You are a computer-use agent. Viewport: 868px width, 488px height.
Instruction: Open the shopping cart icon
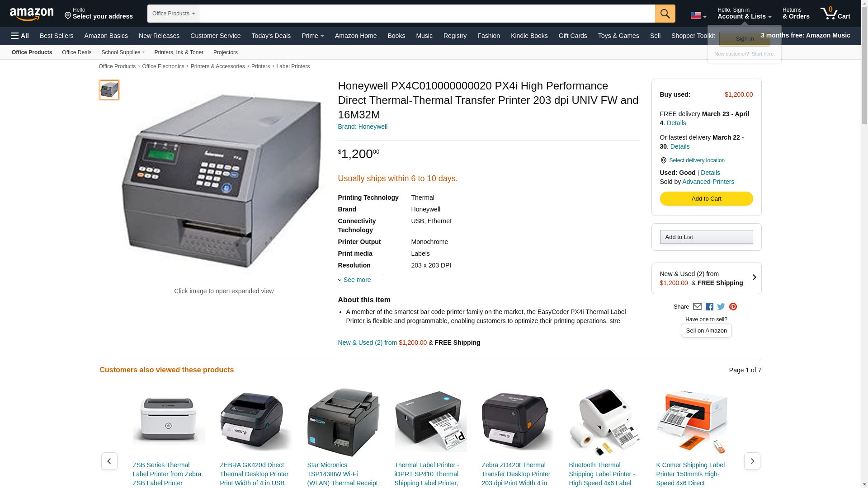(x=835, y=14)
